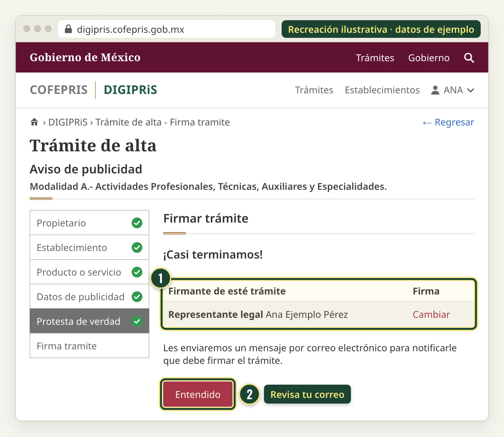504x437 pixels.
Task: Click the 'Trámite de alta - Firma tramite' breadcrumb text
Action: tap(163, 122)
